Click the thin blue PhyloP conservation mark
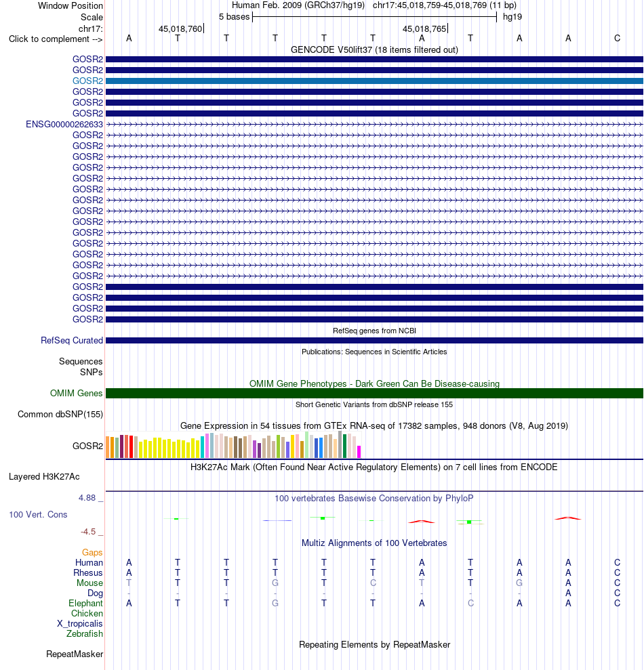644x670 pixels. coord(277,520)
